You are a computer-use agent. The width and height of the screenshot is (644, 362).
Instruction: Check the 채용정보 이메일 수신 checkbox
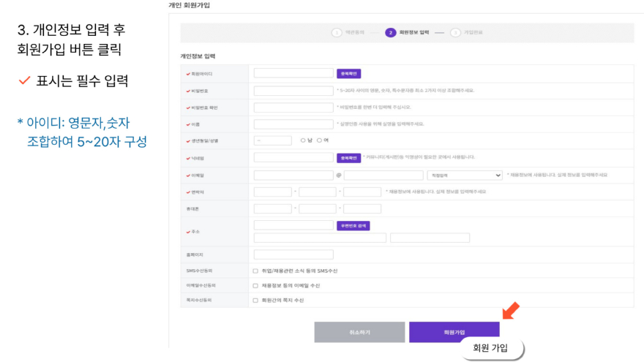[255, 285]
